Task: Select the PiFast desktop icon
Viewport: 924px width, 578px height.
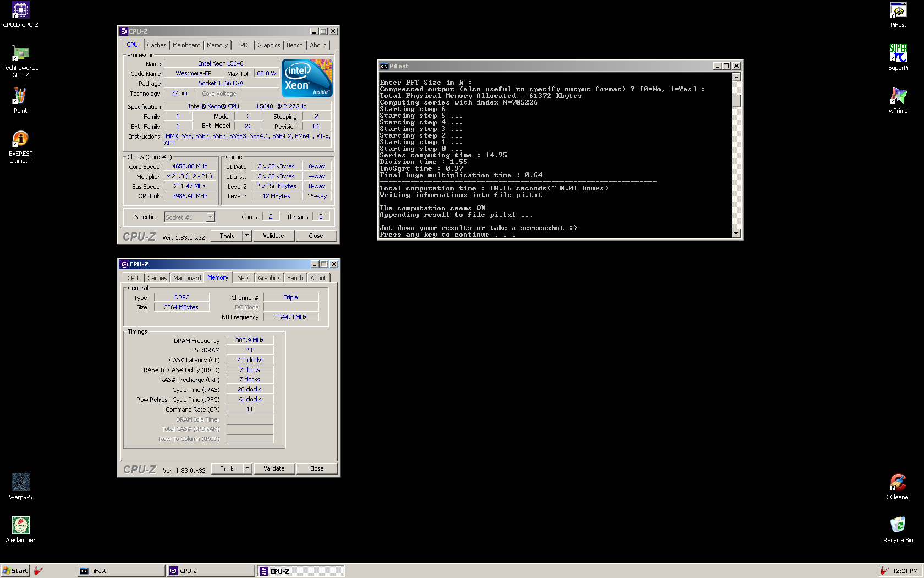Action: pos(898,15)
